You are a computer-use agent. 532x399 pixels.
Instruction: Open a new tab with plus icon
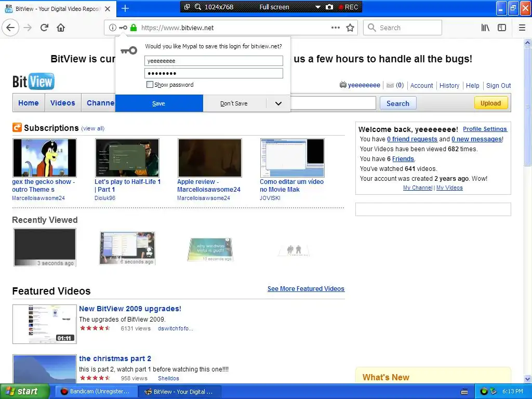tap(125, 8)
